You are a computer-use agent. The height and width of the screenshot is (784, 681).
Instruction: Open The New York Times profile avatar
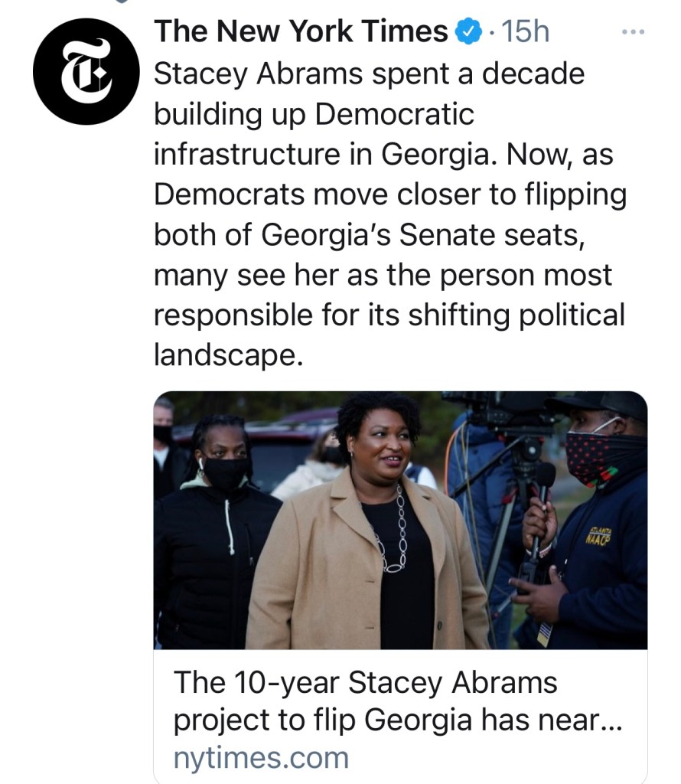coord(85,71)
